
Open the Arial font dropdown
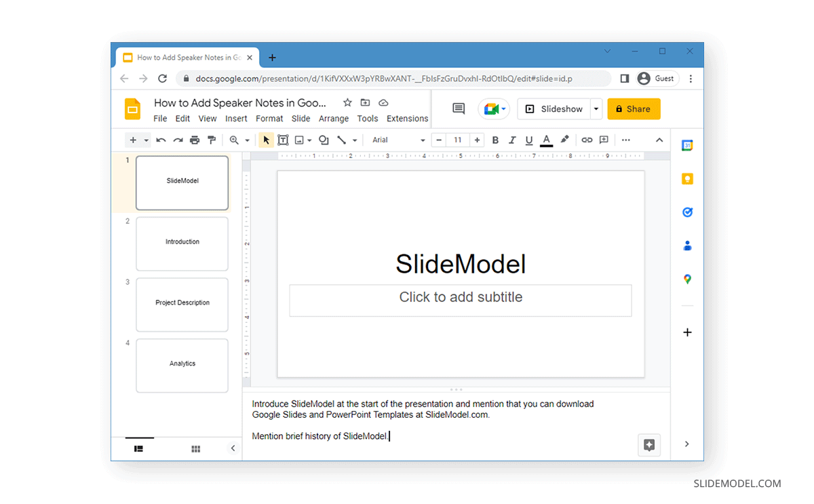point(397,140)
